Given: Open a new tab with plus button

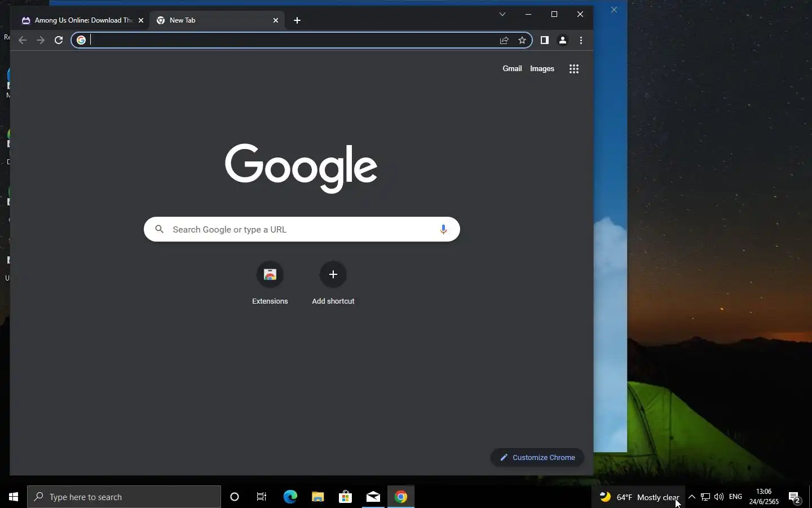Looking at the screenshot, I should [x=297, y=20].
